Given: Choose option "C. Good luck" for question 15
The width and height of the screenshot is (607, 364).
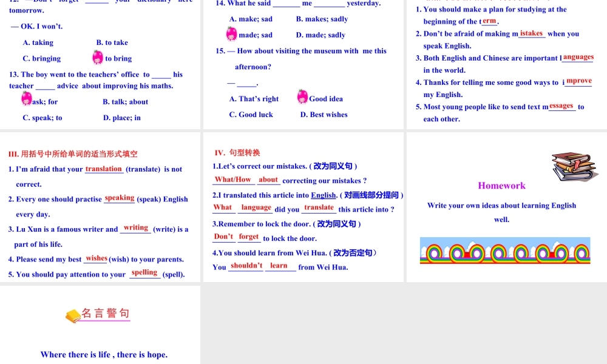Looking at the screenshot, I should click(x=251, y=115).
